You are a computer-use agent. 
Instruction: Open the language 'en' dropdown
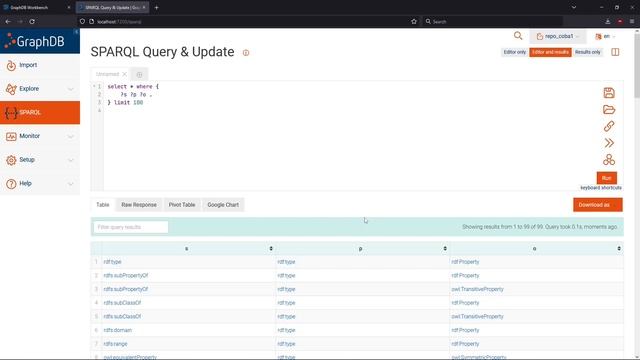[605, 36]
